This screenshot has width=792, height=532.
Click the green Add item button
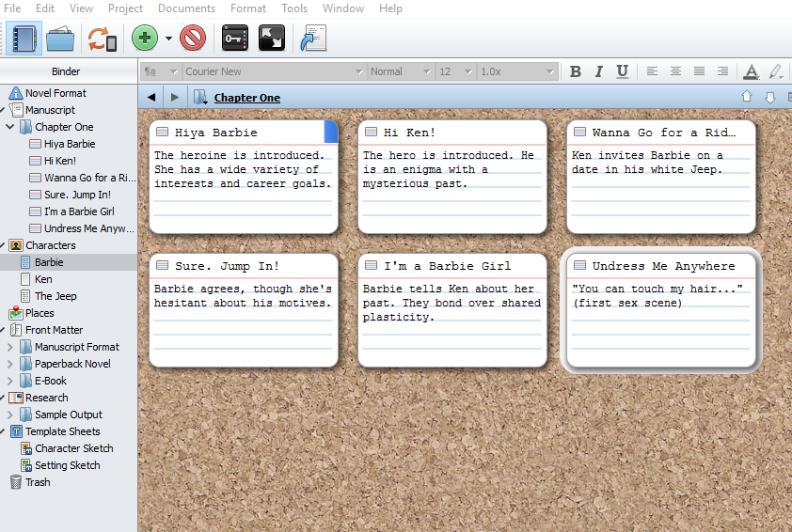tap(145, 39)
